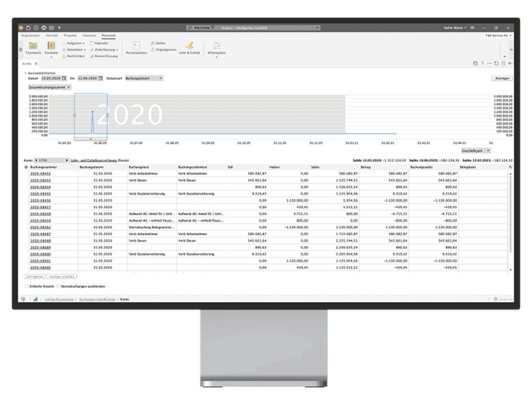The height and width of the screenshot is (405, 532).
Task: Open Lohn & Gehalt payroll icon
Action: tap(191, 48)
